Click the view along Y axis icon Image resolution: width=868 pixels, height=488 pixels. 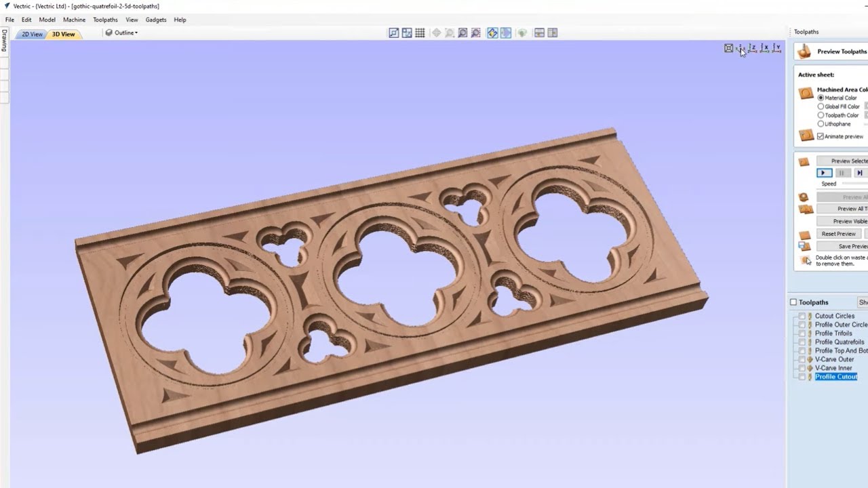pyautogui.click(x=776, y=48)
